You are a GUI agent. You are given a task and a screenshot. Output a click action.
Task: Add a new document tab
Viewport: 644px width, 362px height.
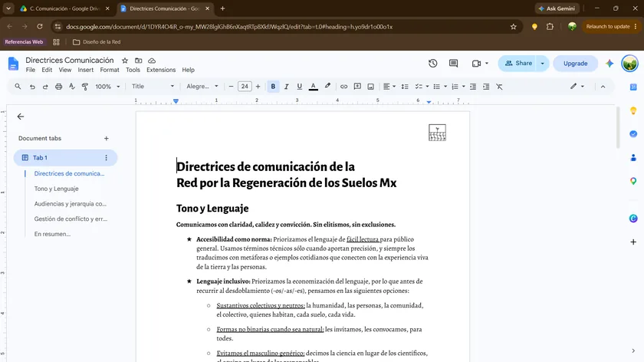click(107, 139)
